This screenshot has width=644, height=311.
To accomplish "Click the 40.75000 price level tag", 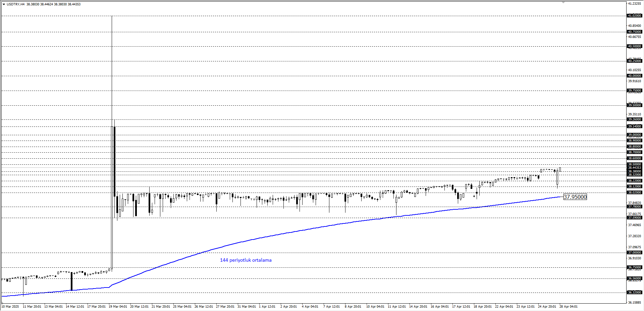I will tap(635, 32).
